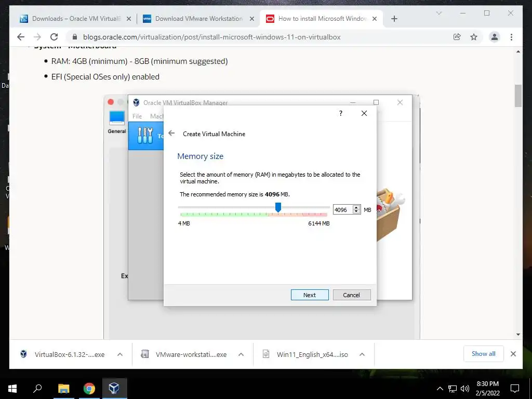Select the How to install Microsoft Windows tab
This screenshot has height=399, width=532.
tap(321, 19)
